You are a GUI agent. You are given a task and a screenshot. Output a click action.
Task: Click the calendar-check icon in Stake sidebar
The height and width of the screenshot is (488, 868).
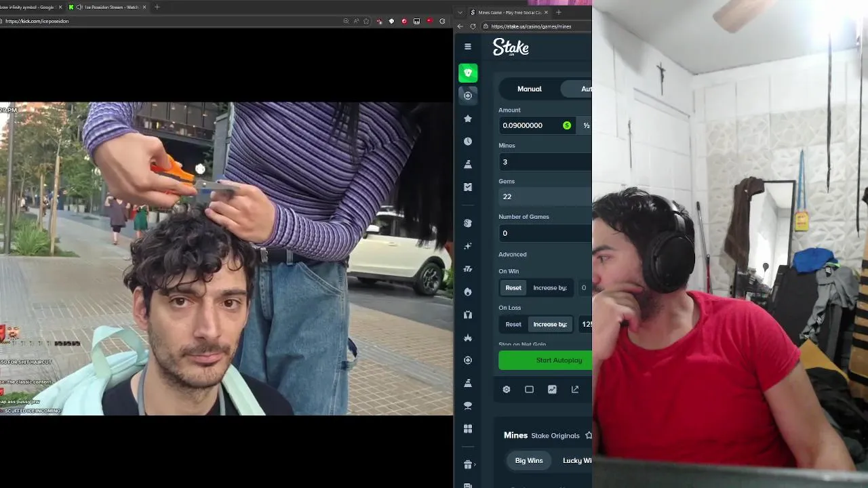pyautogui.click(x=468, y=187)
